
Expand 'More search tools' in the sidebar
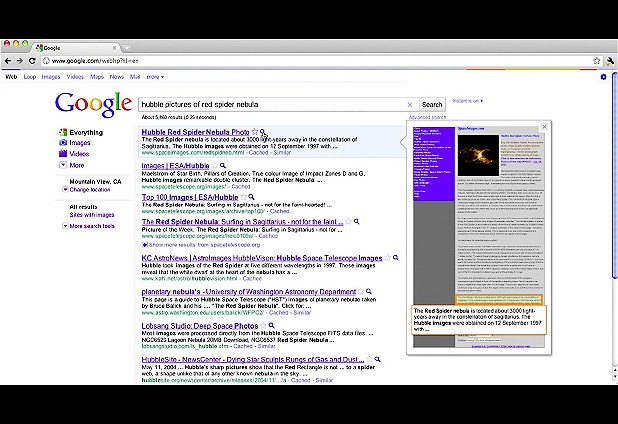click(x=92, y=226)
